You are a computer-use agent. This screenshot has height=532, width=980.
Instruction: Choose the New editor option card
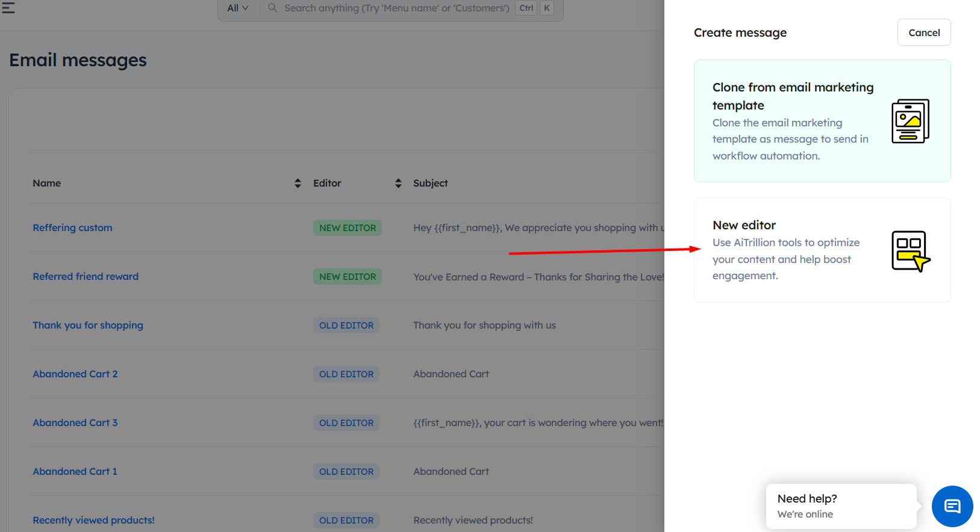click(x=822, y=250)
